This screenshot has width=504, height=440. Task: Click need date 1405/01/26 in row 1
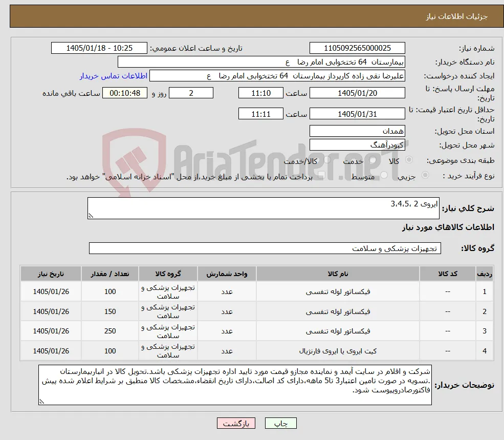tap(51, 291)
